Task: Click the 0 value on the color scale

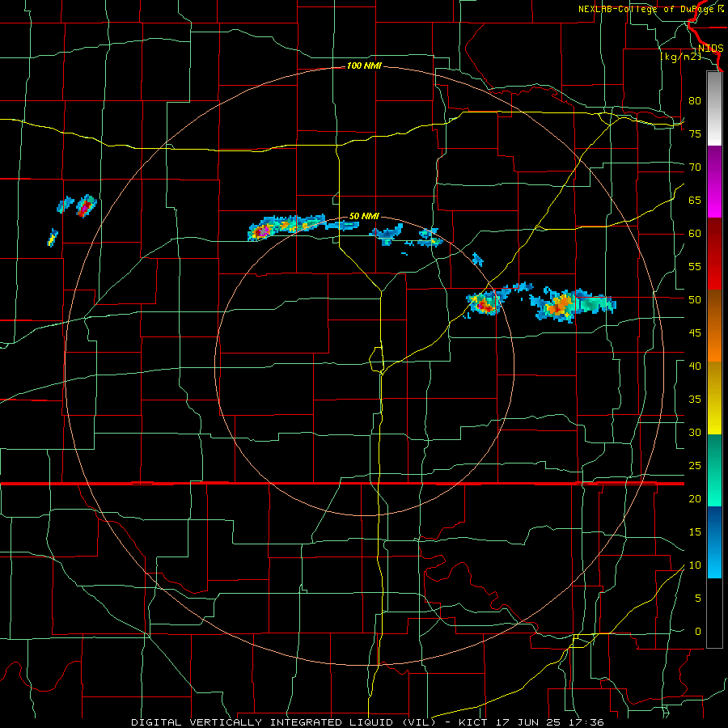Action: [698, 632]
